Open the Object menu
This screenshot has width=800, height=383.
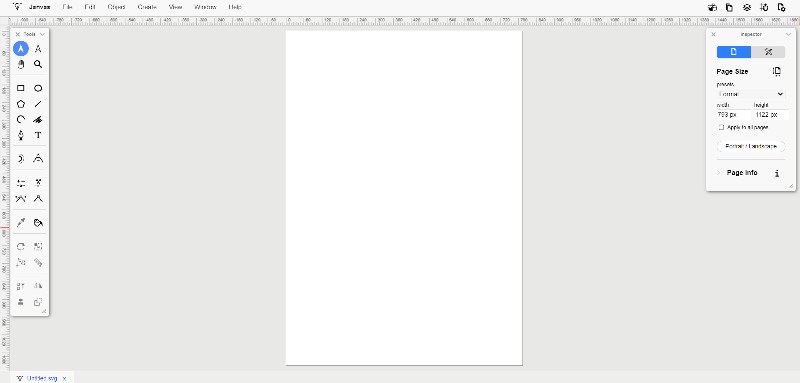116,7
